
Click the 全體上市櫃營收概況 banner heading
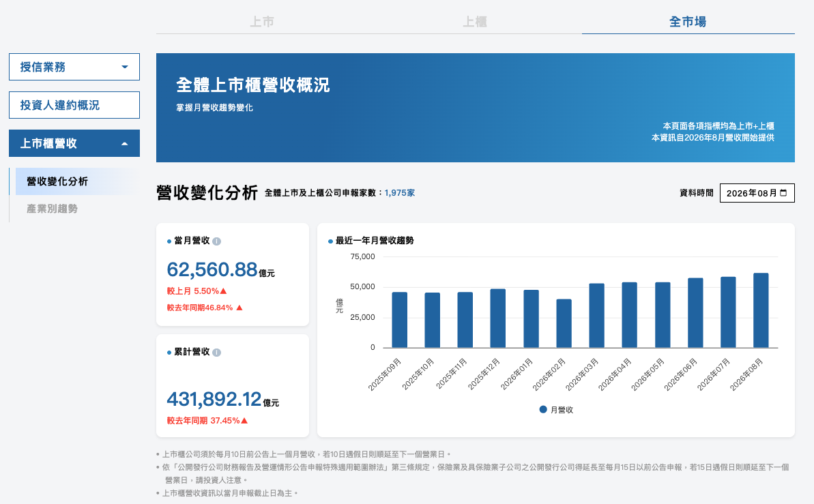[x=253, y=85]
